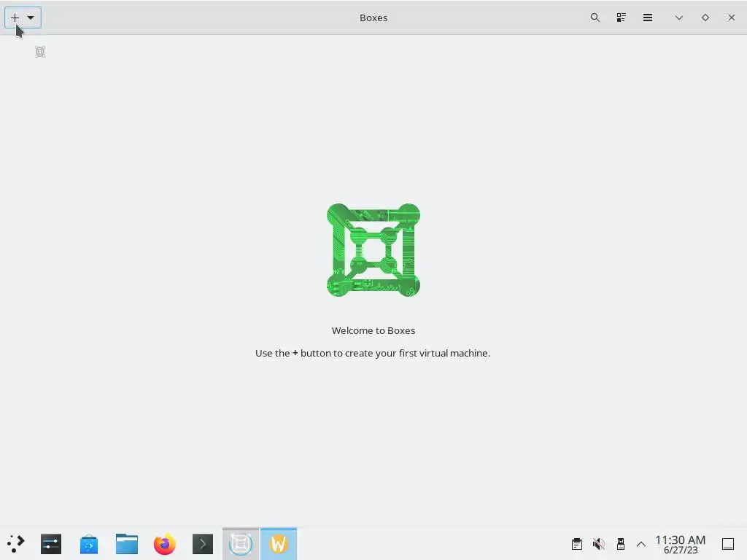
Task: Maximize the Boxes window with the diamond icon
Action: tap(705, 17)
